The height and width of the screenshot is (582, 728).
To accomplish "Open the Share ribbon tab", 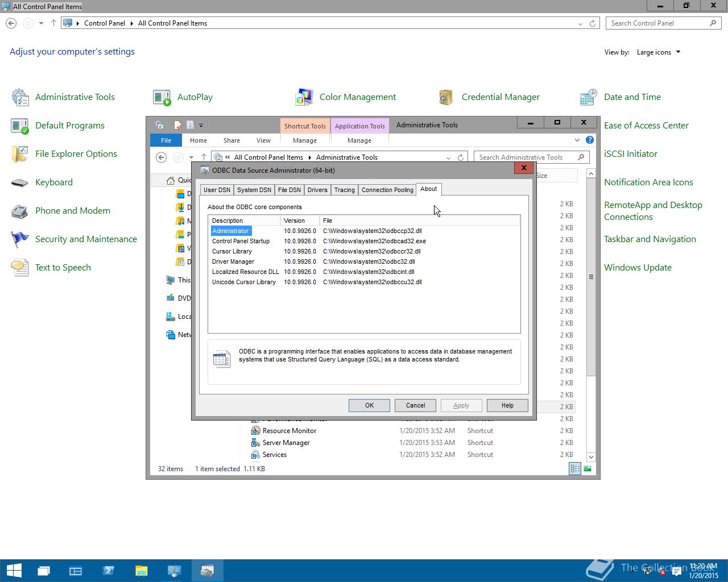I will 231,140.
